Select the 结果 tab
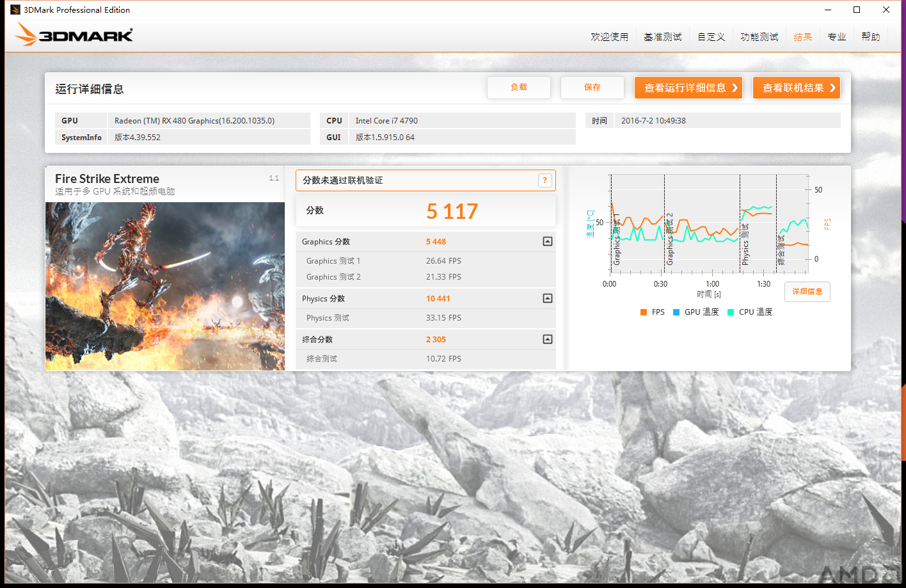This screenshot has height=588, width=906. (x=802, y=37)
